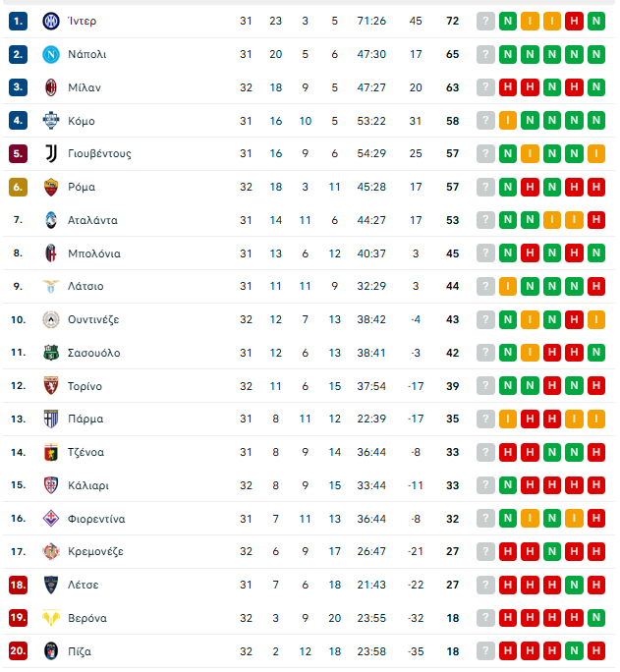Click the Hellas Verona crest icon

(x=51, y=618)
